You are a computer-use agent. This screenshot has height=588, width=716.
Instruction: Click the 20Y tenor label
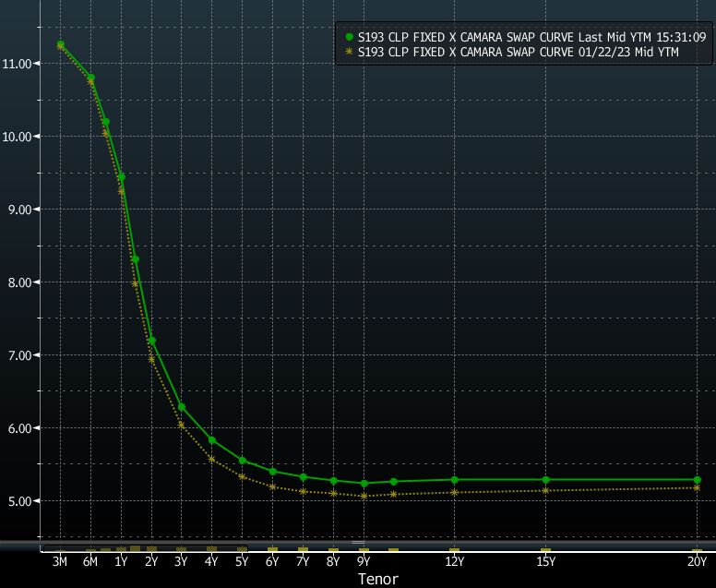point(697,561)
